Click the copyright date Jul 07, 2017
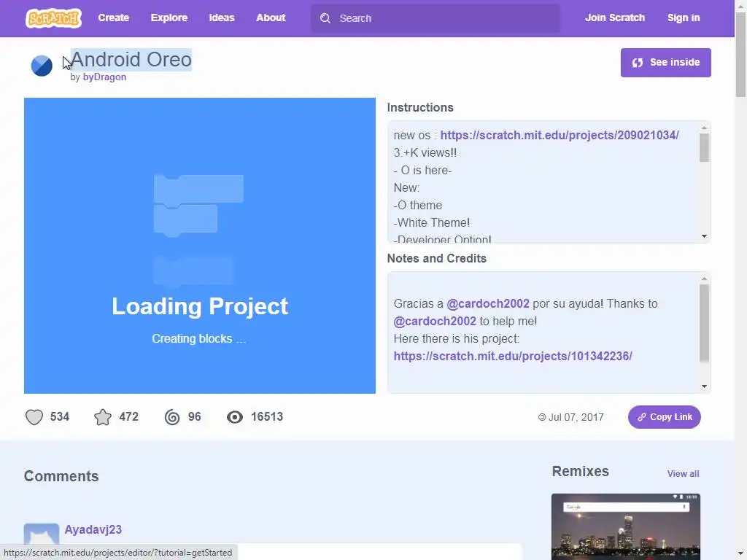747x560 pixels. (x=570, y=417)
